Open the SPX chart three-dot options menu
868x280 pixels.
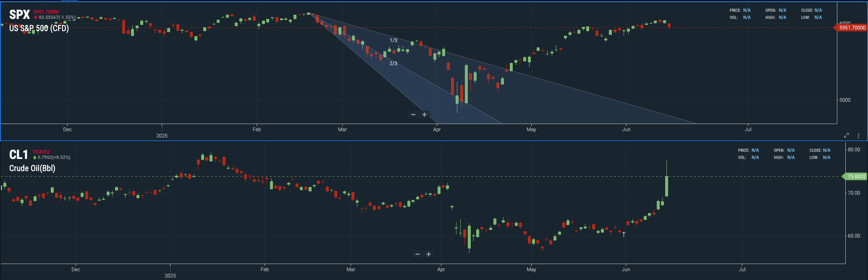[x=859, y=136]
